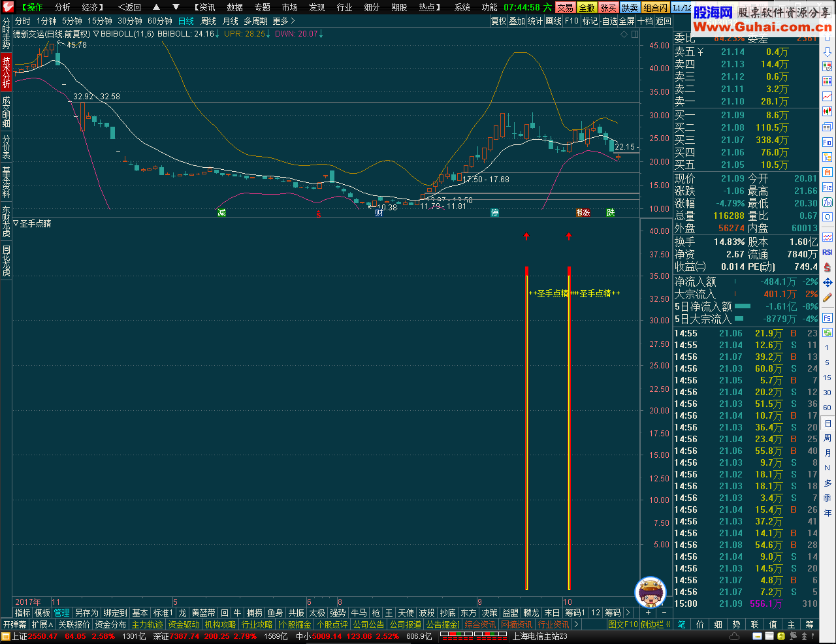Collapse the 侧边栏 sidebar
This screenshot has height=644, width=836.
655,624
